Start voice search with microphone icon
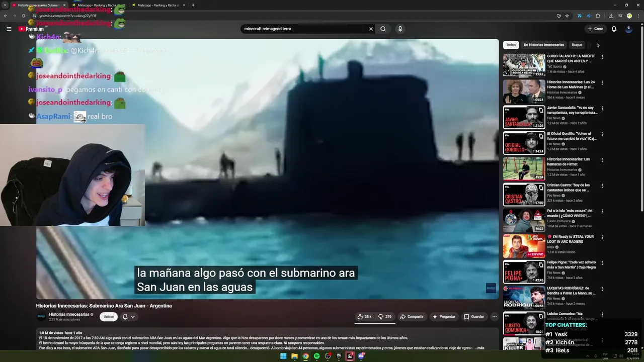 tap(400, 29)
